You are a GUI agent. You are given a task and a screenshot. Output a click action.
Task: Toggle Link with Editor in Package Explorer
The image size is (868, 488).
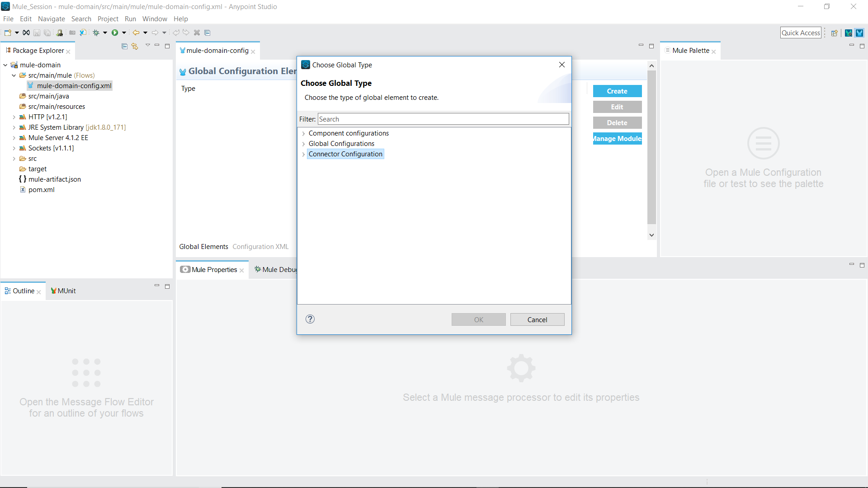135,46
